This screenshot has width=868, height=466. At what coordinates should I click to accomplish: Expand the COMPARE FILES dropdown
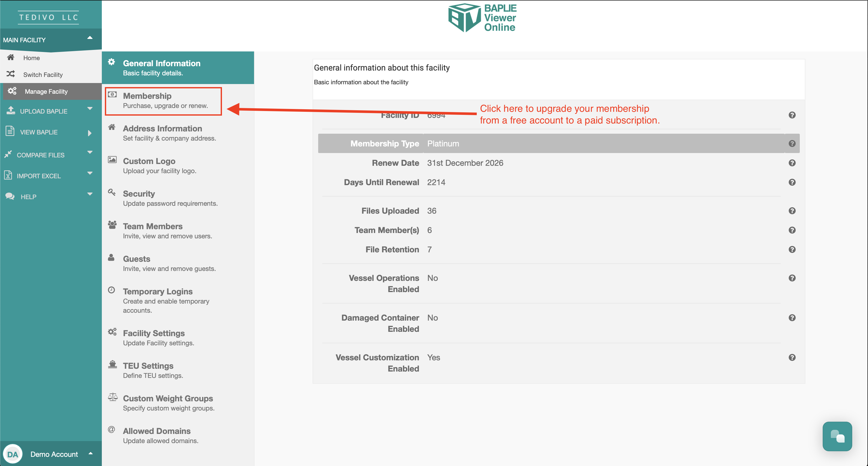pos(90,153)
